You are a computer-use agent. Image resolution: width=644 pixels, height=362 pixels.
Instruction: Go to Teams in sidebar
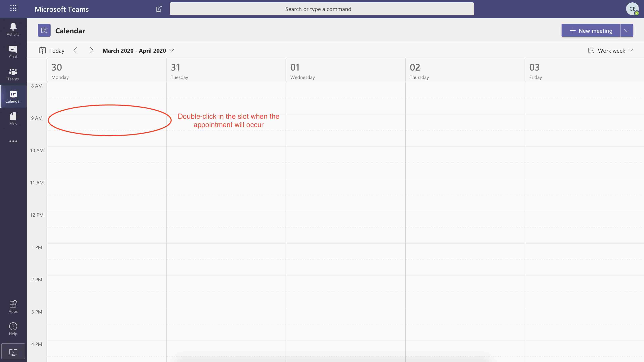(13, 74)
